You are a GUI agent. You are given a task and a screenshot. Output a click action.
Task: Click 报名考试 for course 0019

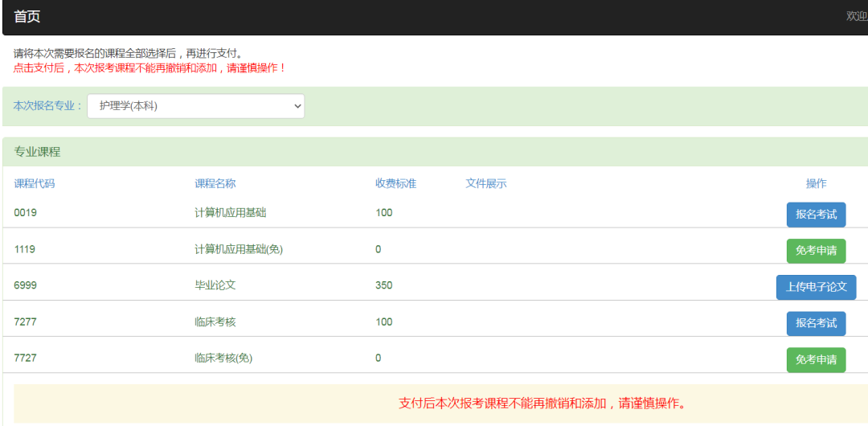tap(816, 215)
